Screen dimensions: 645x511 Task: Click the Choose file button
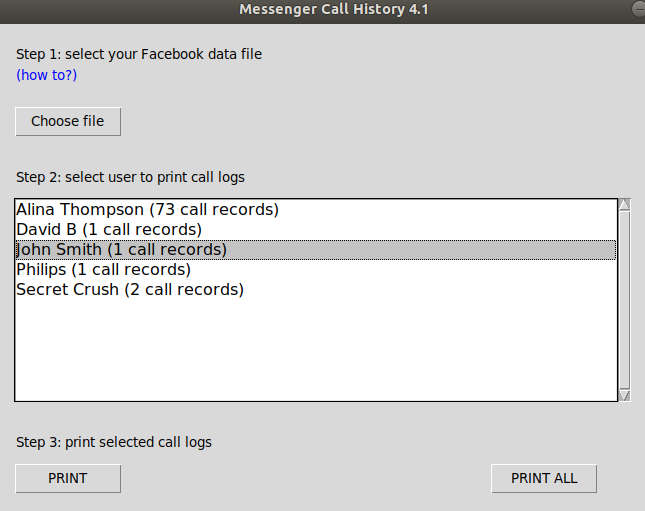pyautogui.click(x=67, y=121)
